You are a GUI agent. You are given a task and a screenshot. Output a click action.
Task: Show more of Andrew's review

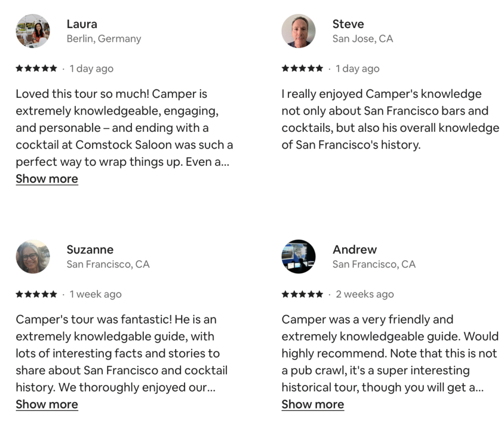point(313,404)
